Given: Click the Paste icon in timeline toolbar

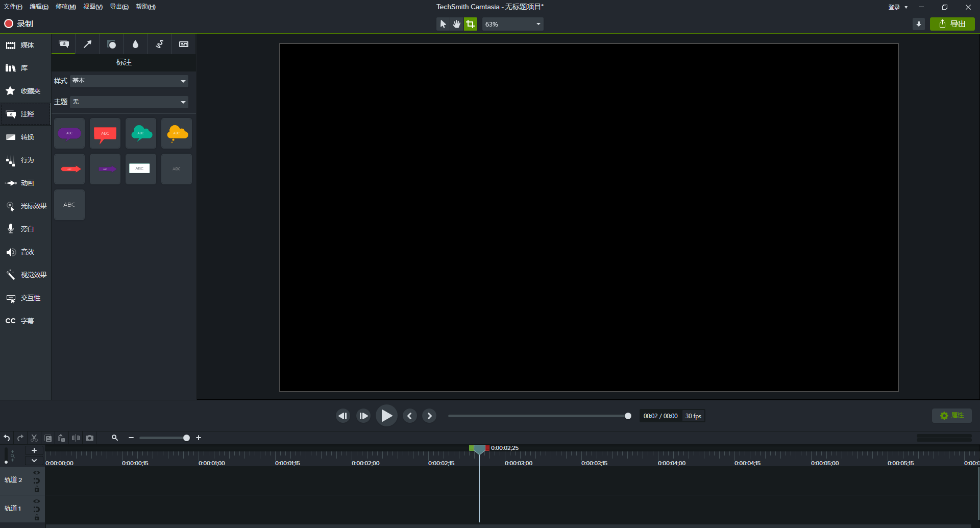Looking at the screenshot, I should [62, 438].
